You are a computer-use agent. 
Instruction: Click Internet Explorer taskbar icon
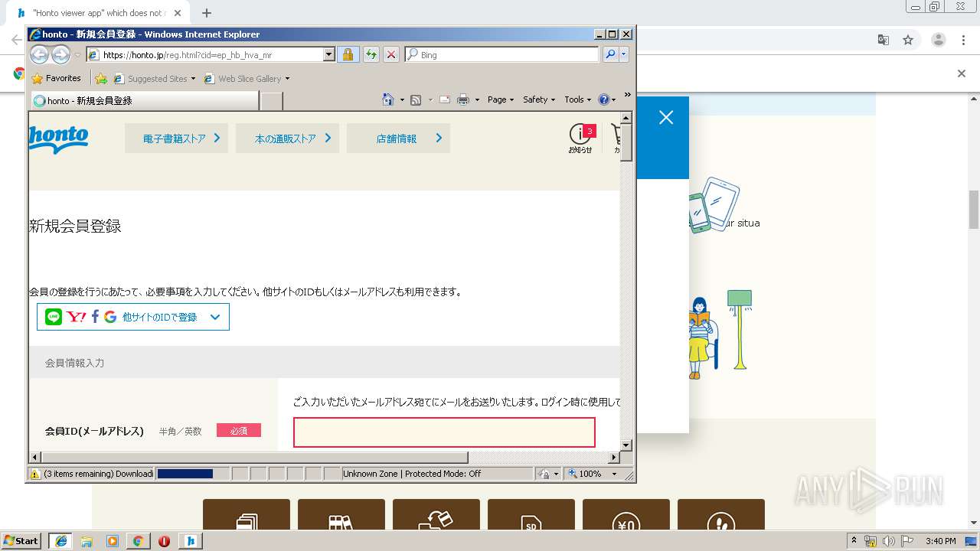(60, 540)
